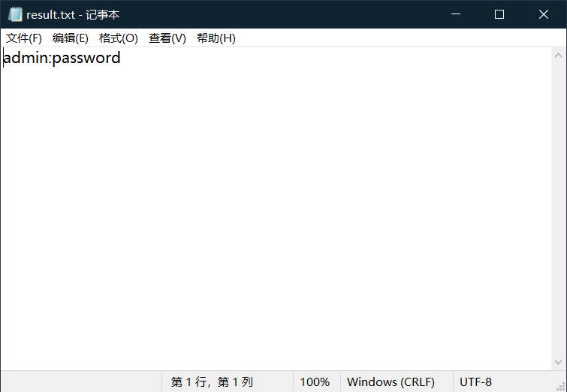Screen dimensions: 567x392
Task: Open the 帮助(H) menu
Action: pos(216,38)
